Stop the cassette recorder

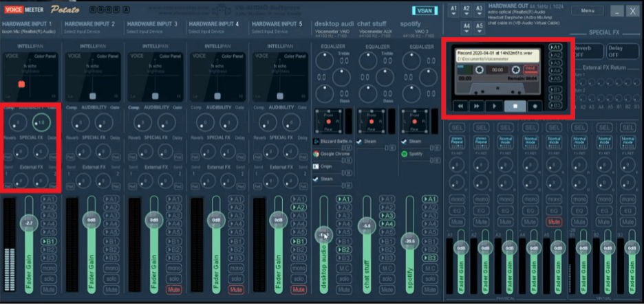click(515, 106)
